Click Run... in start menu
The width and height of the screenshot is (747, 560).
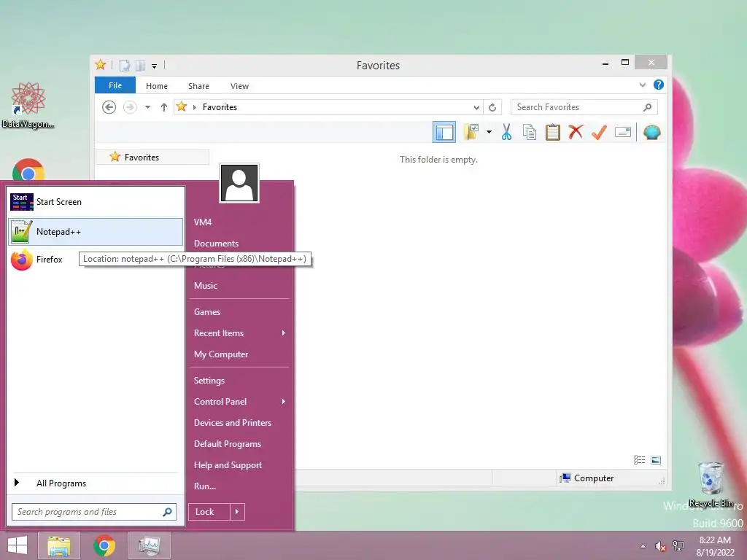(205, 486)
